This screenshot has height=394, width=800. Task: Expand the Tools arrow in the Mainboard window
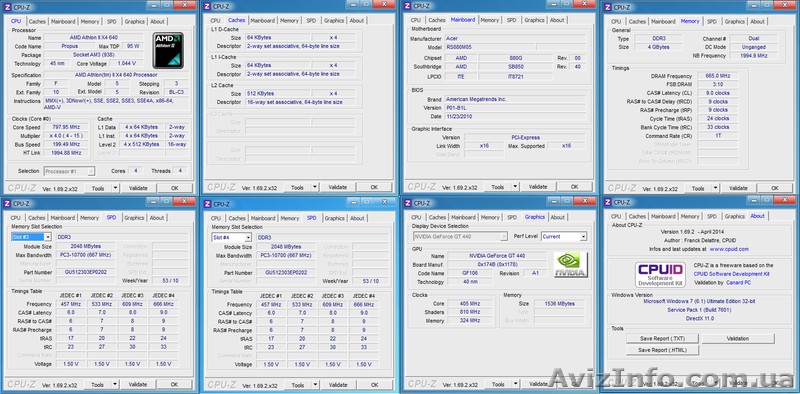515,187
